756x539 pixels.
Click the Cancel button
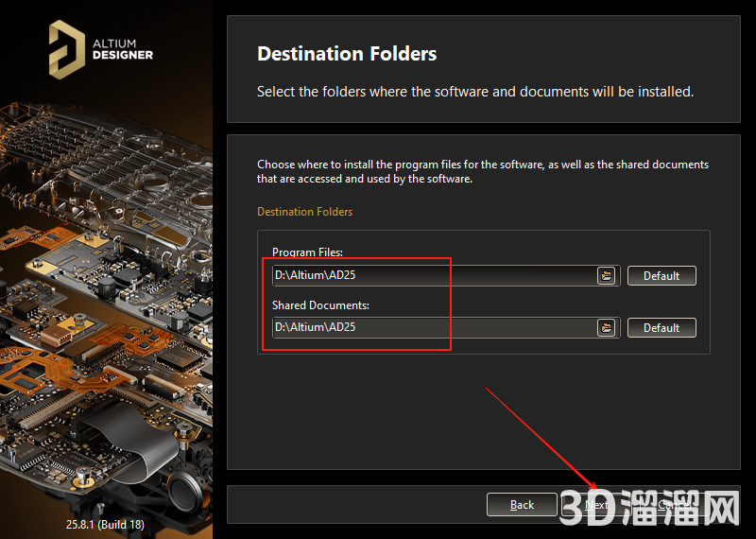click(674, 505)
